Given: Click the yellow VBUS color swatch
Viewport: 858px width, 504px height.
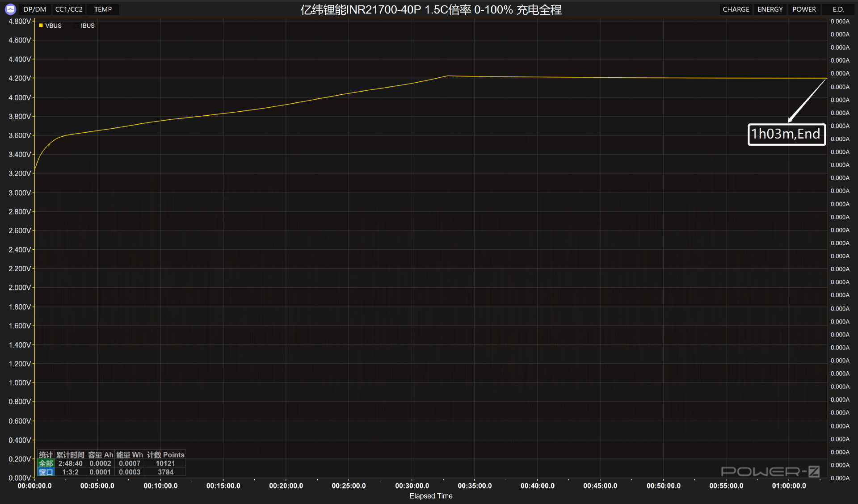Looking at the screenshot, I should pos(41,25).
